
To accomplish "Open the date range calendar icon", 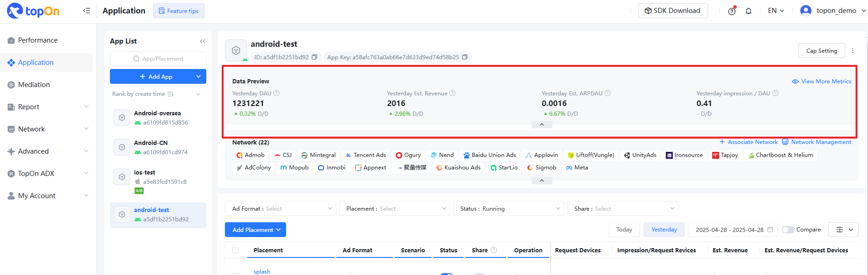I will click(x=770, y=230).
